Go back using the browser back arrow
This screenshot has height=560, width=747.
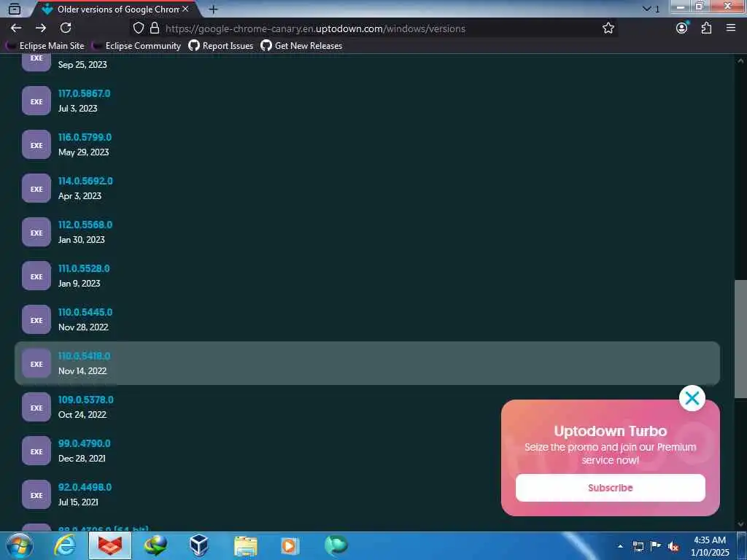pyautogui.click(x=16, y=28)
